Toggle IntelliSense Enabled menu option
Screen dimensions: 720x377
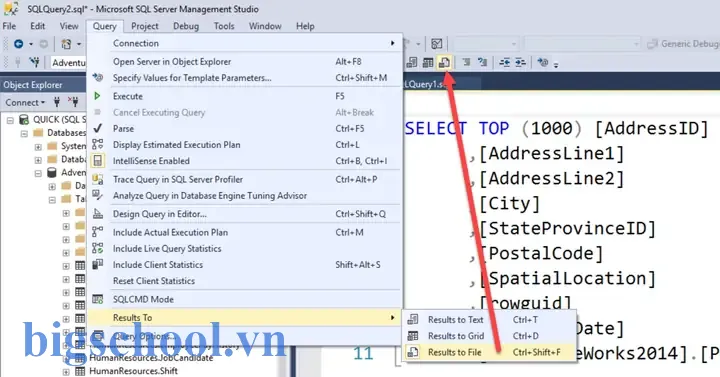coord(246,161)
